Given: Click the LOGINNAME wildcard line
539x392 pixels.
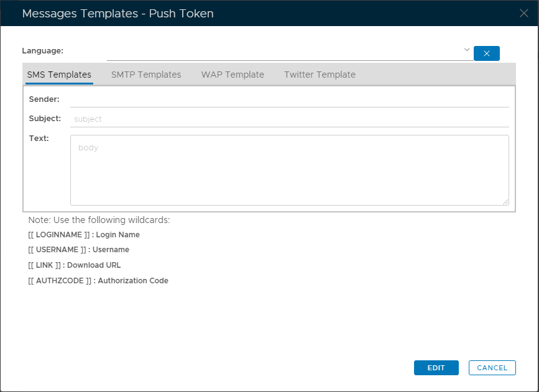Looking at the screenshot, I should click(x=84, y=235).
